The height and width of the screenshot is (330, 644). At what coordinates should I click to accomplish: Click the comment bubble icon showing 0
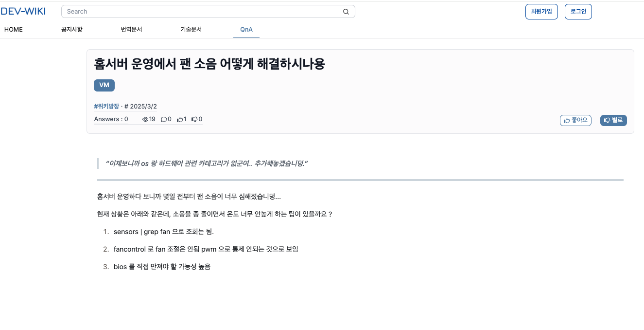click(x=163, y=119)
